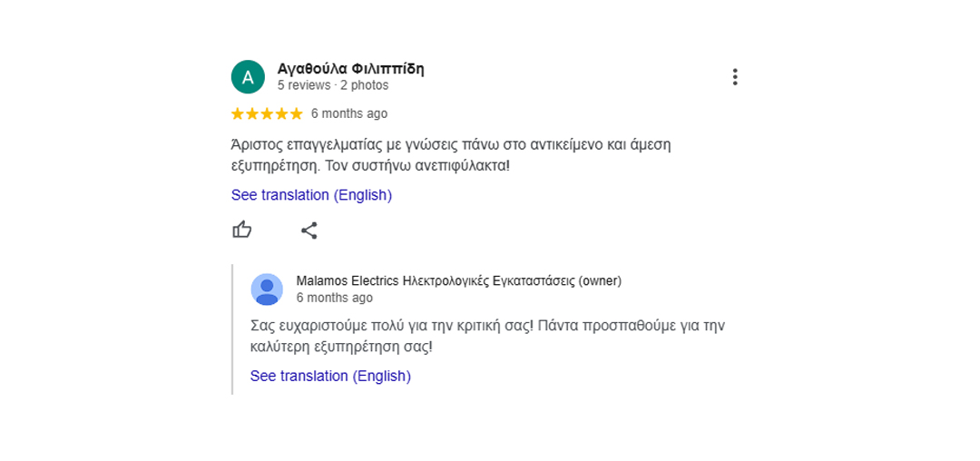Viewport: 980px width, 461px height.
Task: See translation of the owner's reply
Action: coord(330,376)
